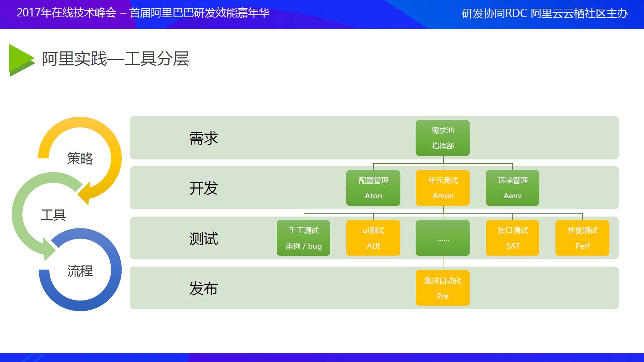The height and width of the screenshot is (362, 644).
Task: Click the header text 研发协同RDC 阿里云云栖社区主办
Action: 545,13
